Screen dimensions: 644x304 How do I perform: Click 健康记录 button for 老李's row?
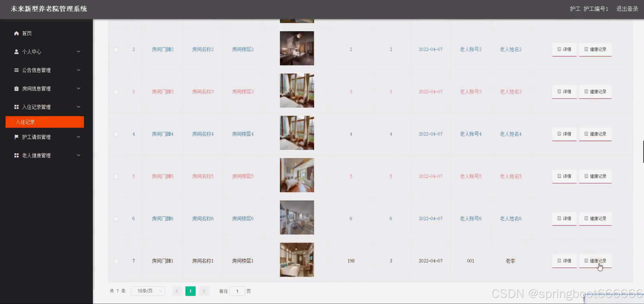(x=595, y=261)
